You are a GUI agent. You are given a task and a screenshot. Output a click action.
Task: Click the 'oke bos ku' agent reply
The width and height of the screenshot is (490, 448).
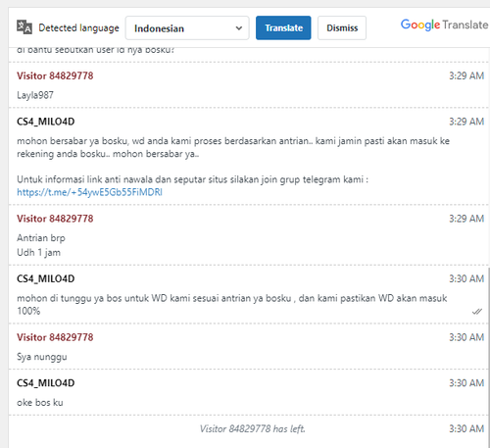(x=40, y=403)
